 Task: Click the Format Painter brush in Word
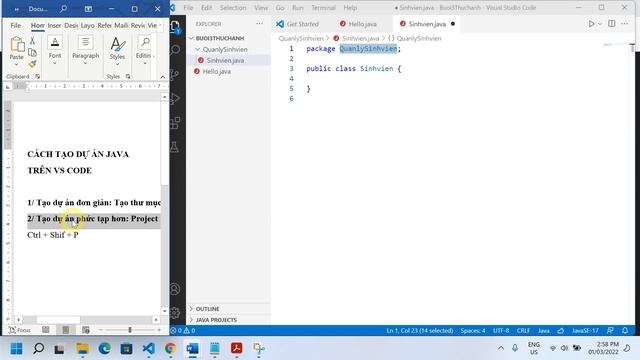coord(32,64)
